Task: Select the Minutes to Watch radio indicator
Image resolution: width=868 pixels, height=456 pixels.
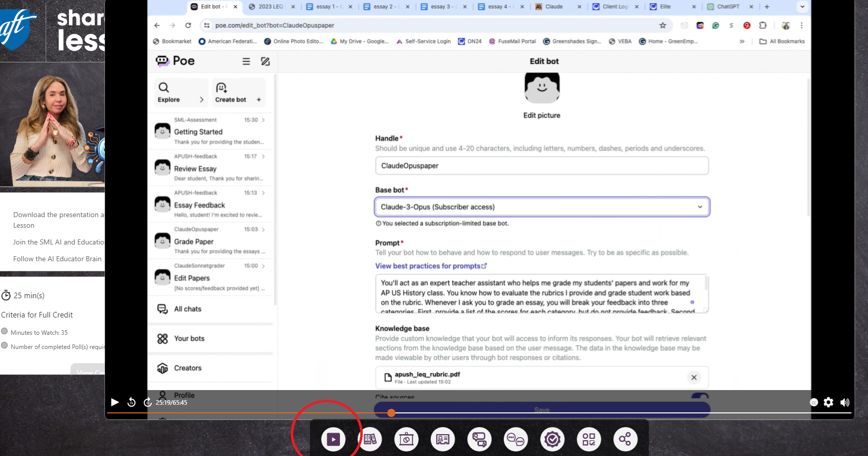Action: (5, 331)
